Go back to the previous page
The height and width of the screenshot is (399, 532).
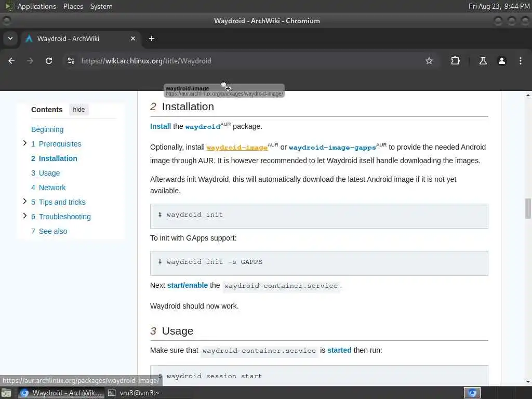pos(11,61)
